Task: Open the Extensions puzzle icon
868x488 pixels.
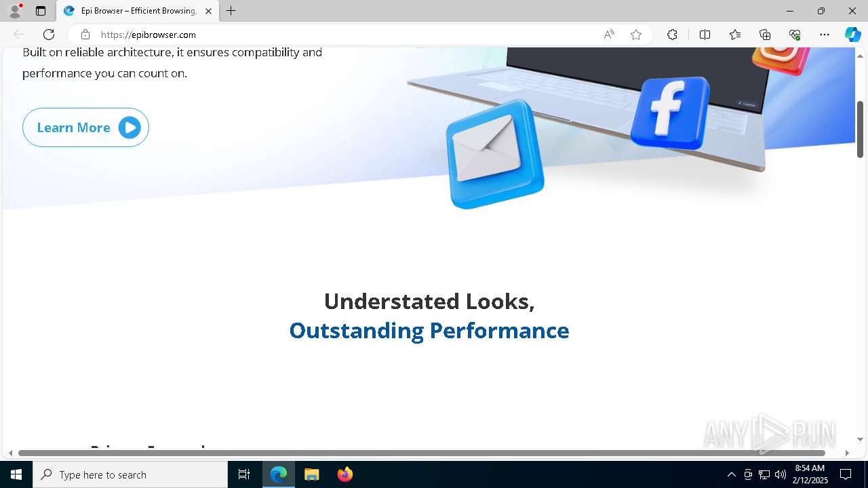Action: point(672,35)
